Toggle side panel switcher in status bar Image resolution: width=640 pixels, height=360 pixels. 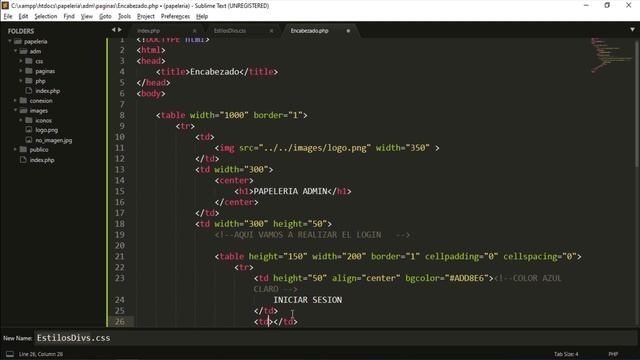coord(10,354)
